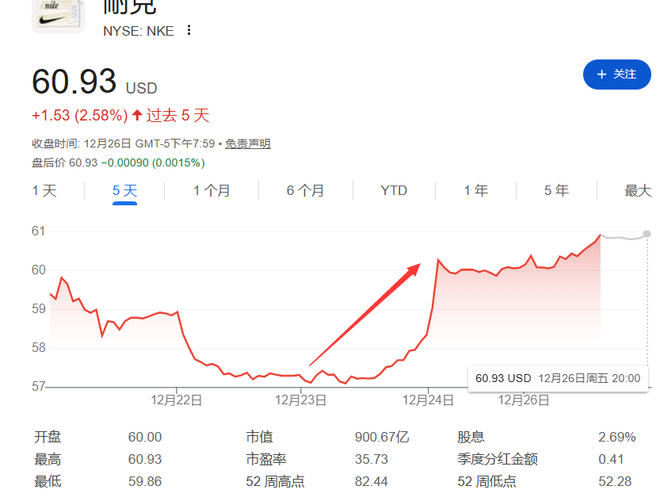View the 1年 chart range
The width and height of the screenshot is (660, 501).
tap(475, 190)
